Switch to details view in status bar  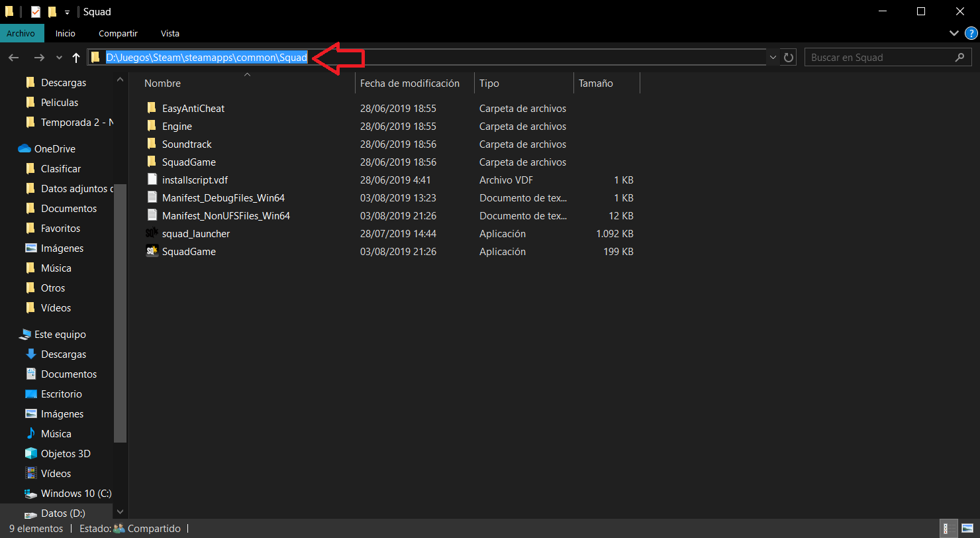[x=950, y=528]
